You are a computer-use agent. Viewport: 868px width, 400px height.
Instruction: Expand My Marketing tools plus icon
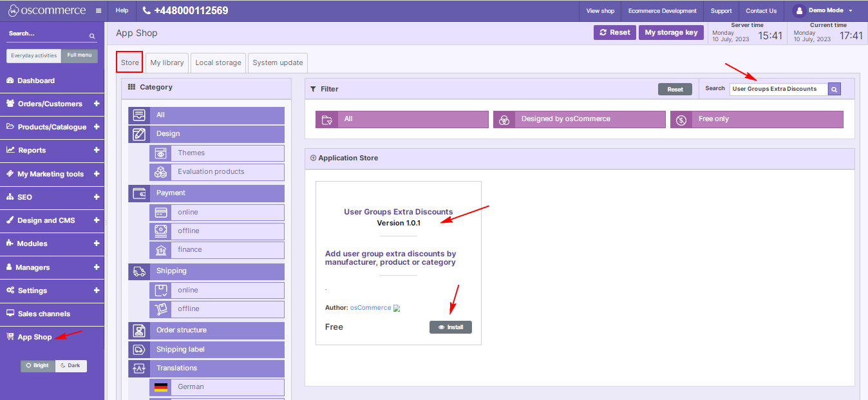97,174
